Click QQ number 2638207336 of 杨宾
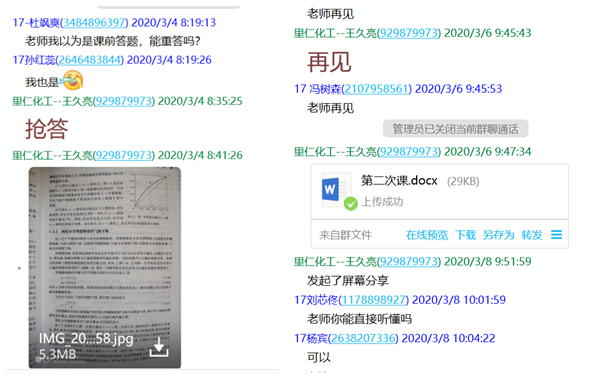The width and height of the screenshot is (600, 378). point(363,338)
